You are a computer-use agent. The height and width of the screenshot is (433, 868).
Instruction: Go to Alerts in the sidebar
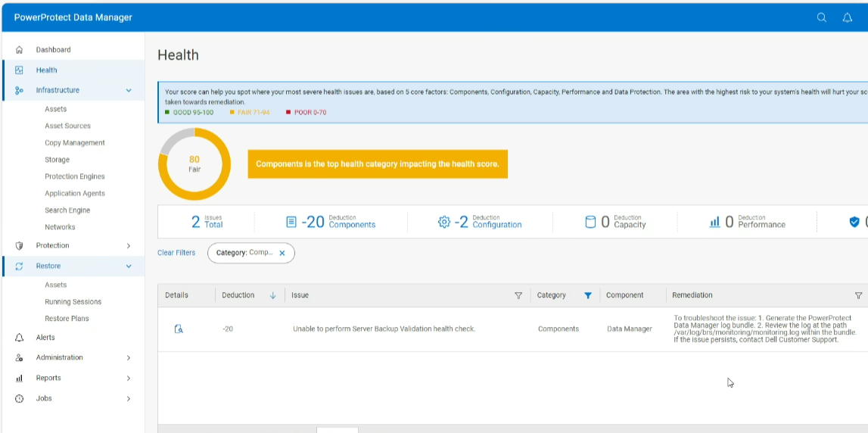pyautogui.click(x=45, y=338)
